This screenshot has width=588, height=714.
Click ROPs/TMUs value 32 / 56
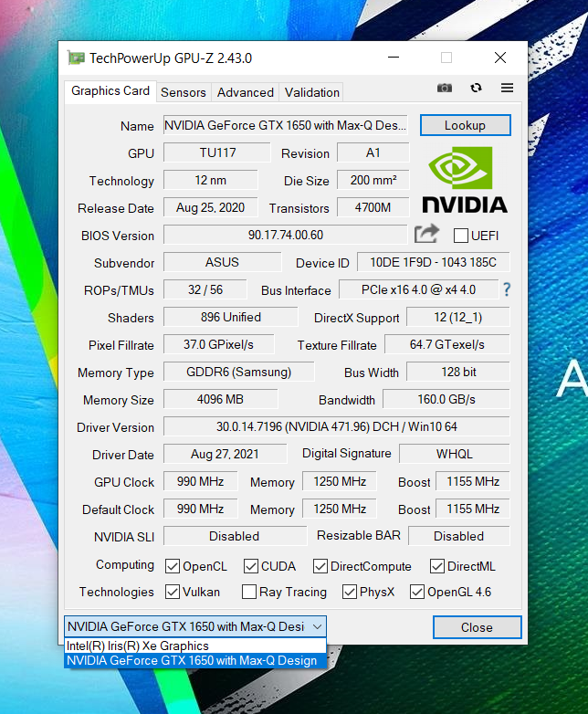tap(205, 289)
